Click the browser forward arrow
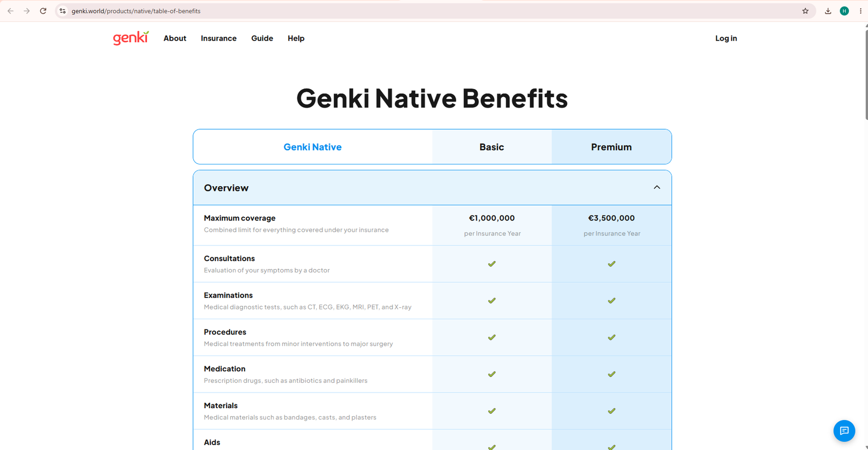868x450 pixels. point(27,11)
